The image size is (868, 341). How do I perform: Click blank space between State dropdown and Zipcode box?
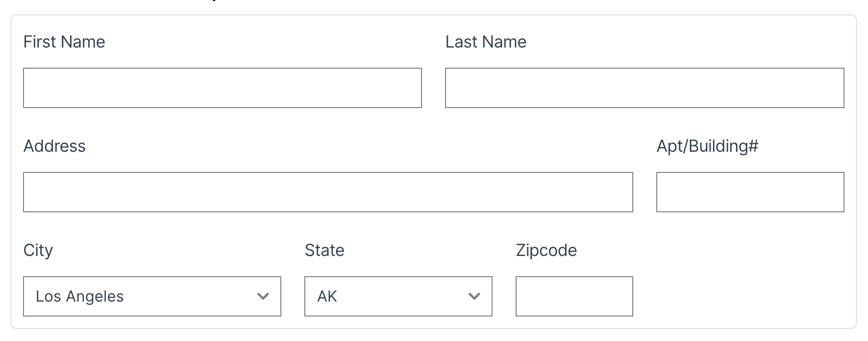point(504,296)
